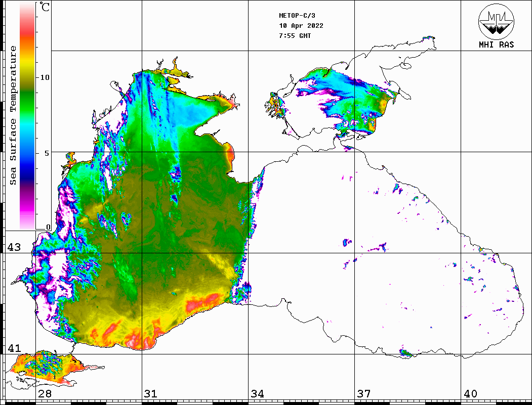Click the 0 tick on temperature scale
The width and height of the screenshot is (532, 405).
click(48, 227)
